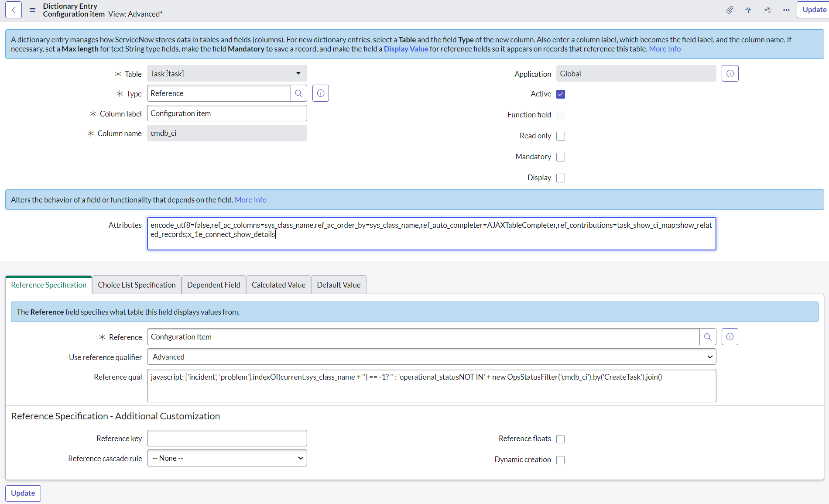Open the Use reference qualifier dropdown
The width and height of the screenshot is (829, 504).
pyautogui.click(x=431, y=357)
